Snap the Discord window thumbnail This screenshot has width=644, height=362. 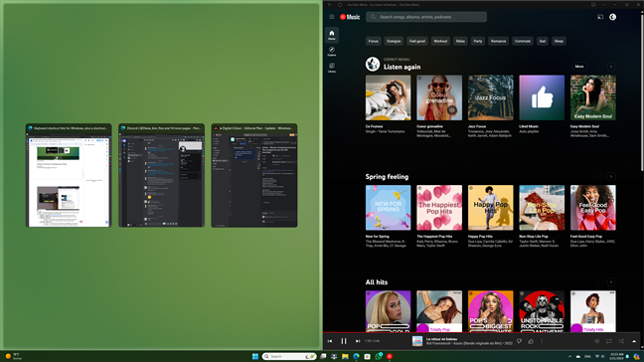pos(161,175)
